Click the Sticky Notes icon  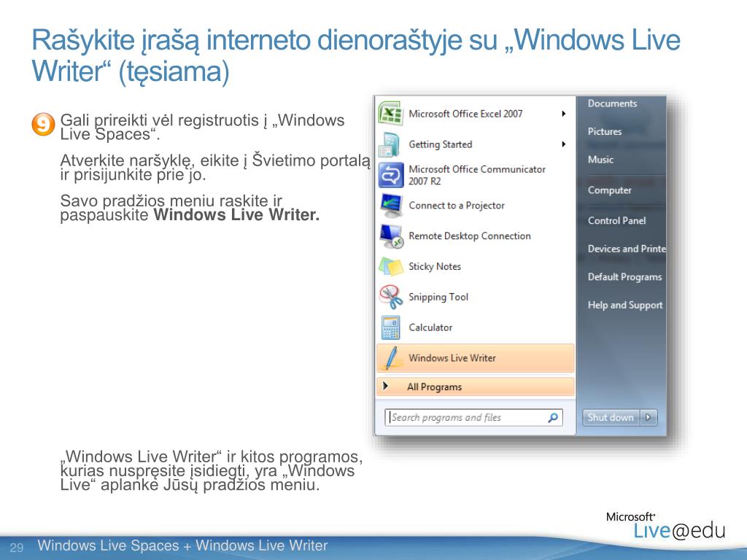pos(391,266)
